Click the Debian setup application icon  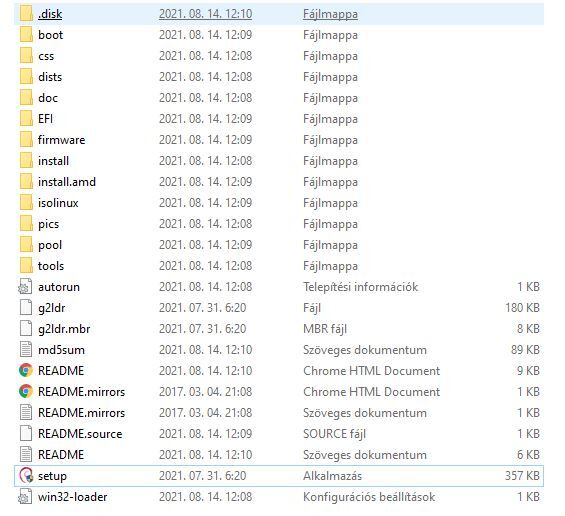pos(26,476)
